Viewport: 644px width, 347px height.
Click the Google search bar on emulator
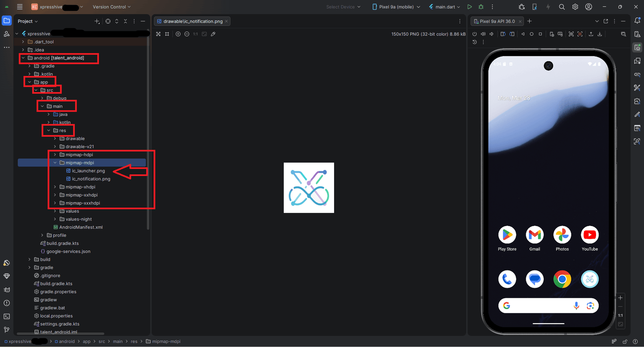549,306
